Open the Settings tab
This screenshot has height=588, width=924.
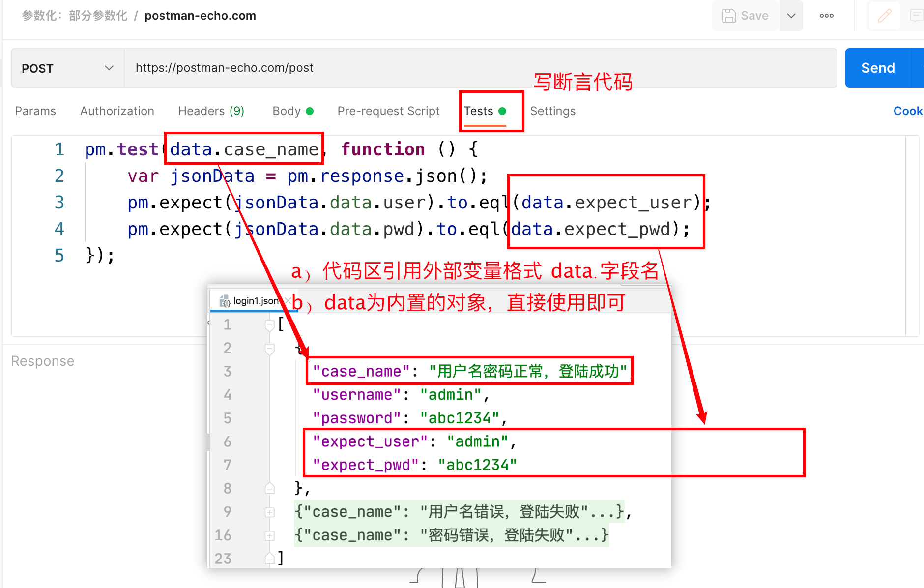point(552,111)
